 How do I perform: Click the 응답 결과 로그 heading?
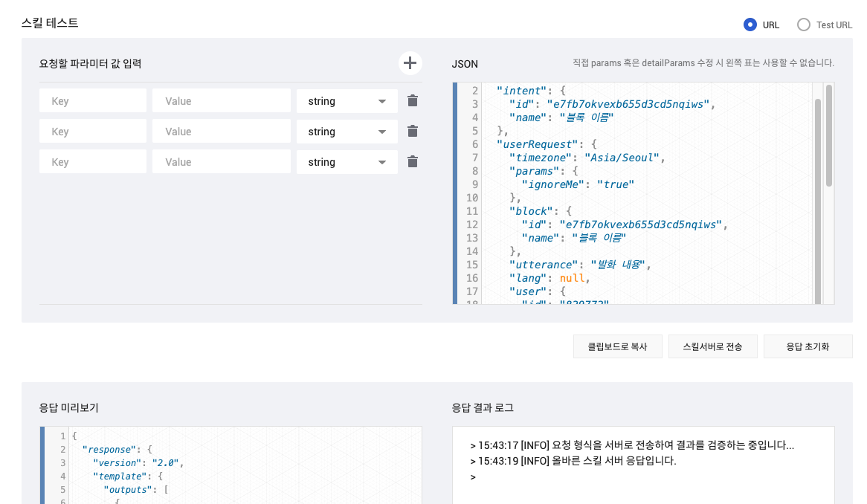click(483, 408)
